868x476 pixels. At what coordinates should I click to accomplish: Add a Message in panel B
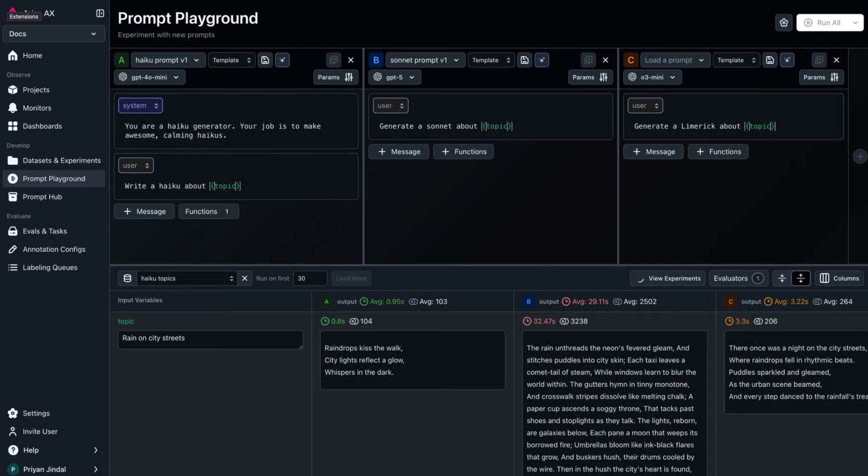399,151
